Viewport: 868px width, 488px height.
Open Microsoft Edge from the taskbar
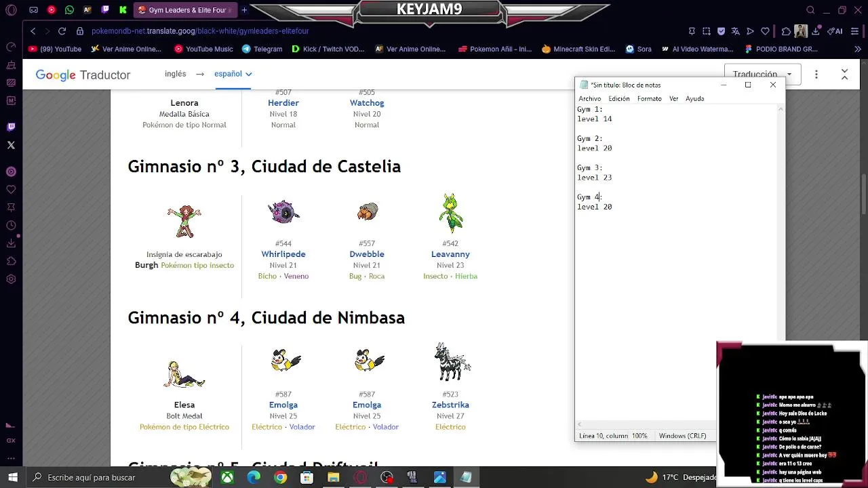pos(254,477)
